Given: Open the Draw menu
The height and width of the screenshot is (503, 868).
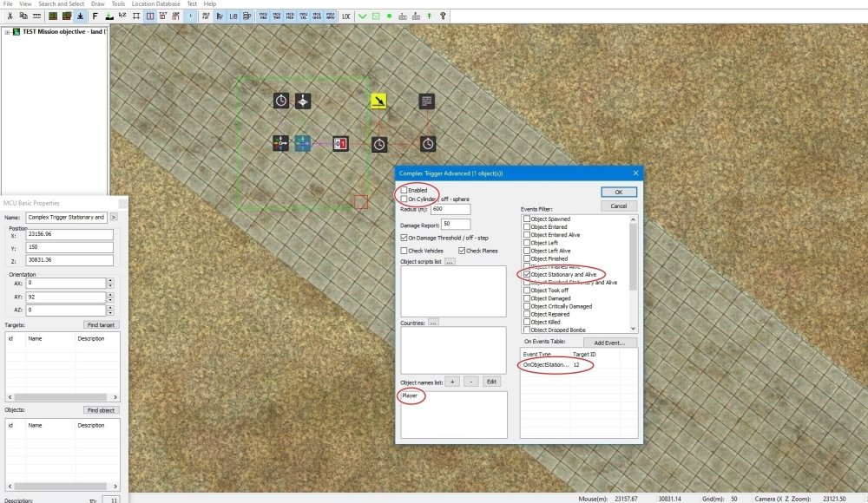Looking at the screenshot, I should coord(98,3).
